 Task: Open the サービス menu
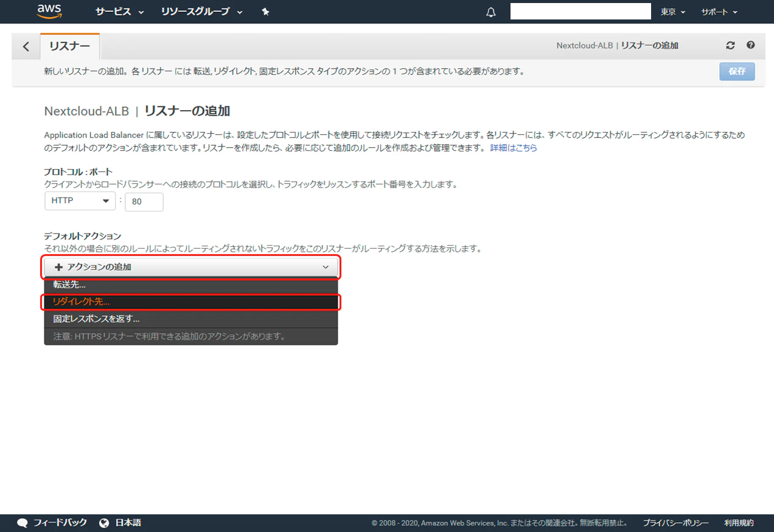pos(120,12)
